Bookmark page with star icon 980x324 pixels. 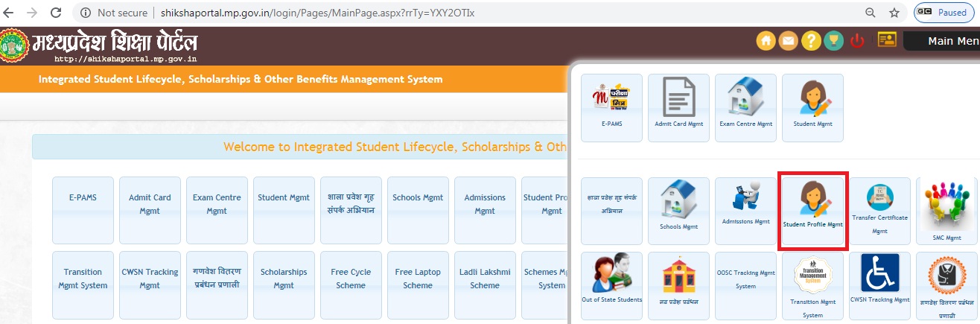[x=894, y=13]
